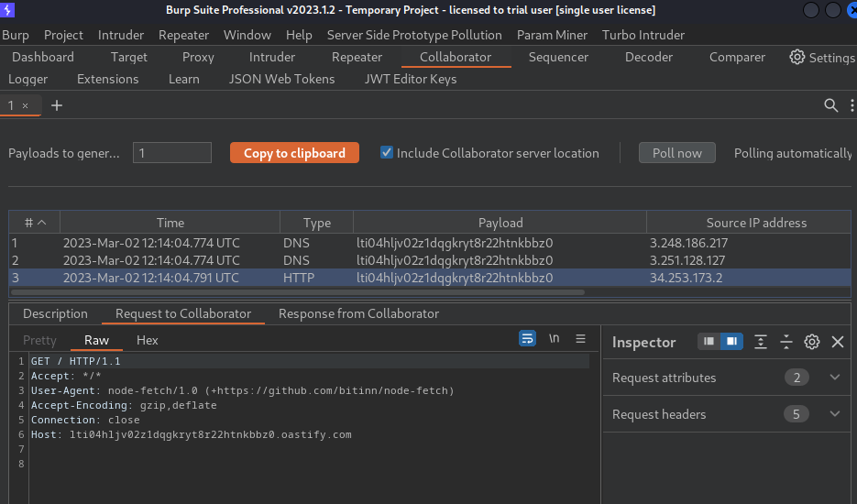This screenshot has height=504, width=857.
Task: Go to JSON Web Tokens tab
Action: click(281, 79)
